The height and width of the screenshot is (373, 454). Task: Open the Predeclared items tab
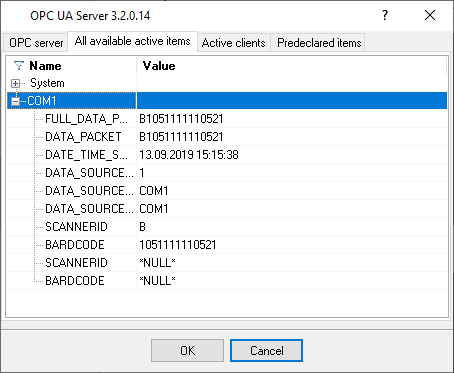(319, 43)
